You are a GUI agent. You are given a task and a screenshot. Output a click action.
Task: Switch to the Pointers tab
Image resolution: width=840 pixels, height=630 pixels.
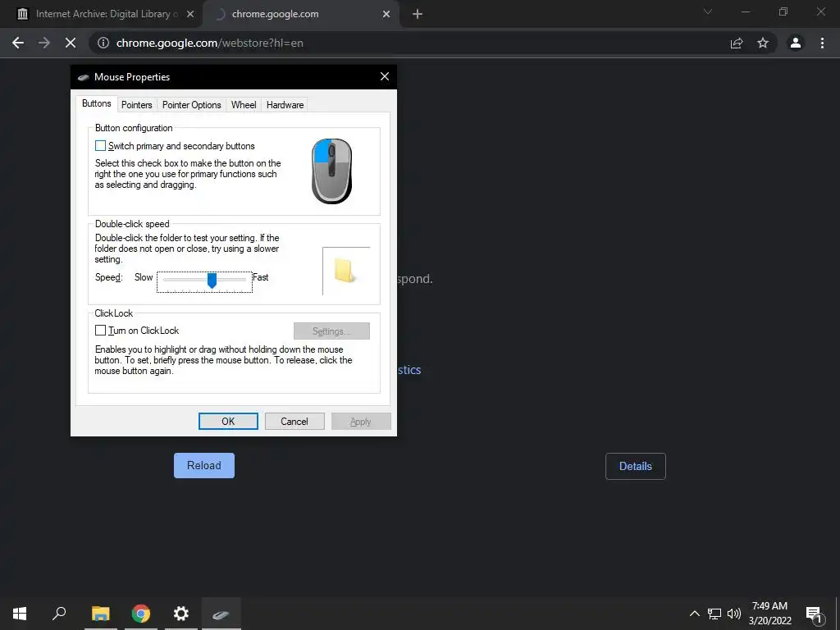137,105
